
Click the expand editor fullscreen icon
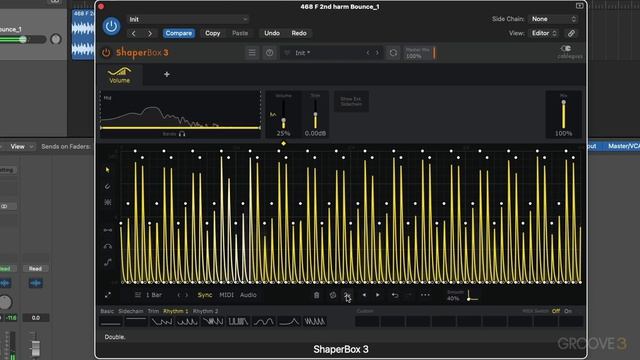[108, 295]
